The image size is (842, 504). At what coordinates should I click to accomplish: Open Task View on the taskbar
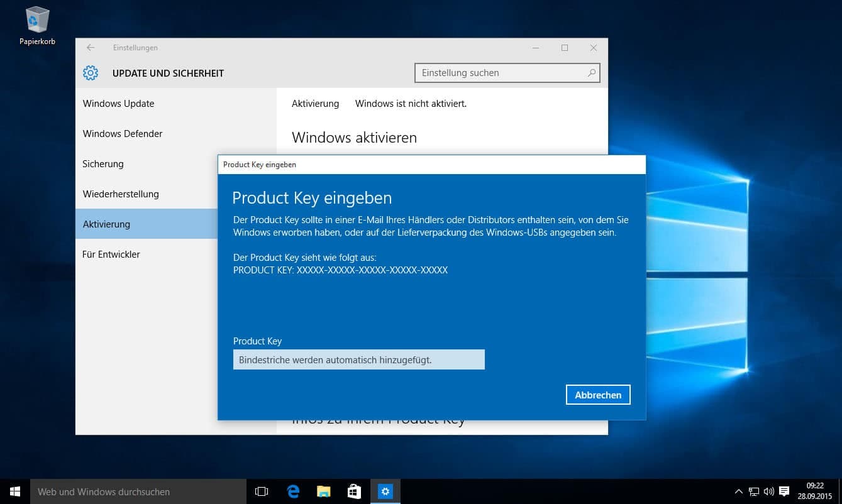click(262, 491)
